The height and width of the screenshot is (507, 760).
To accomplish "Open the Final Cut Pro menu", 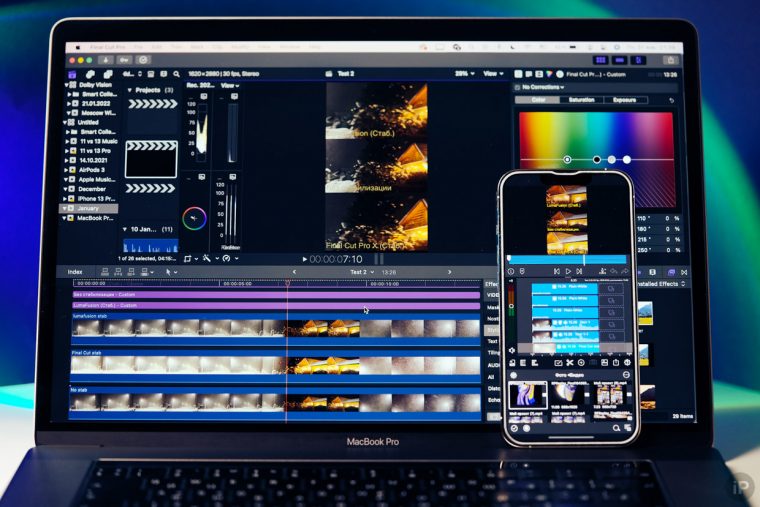I will pos(107,48).
